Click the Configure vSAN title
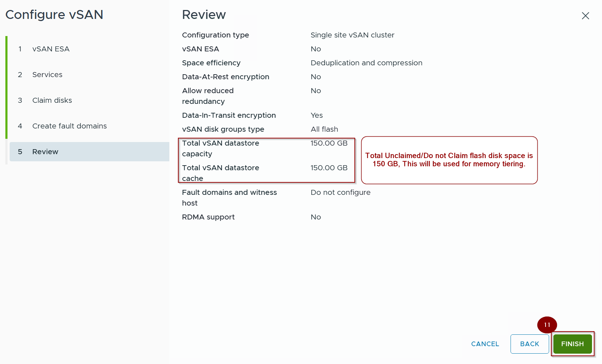 [54, 15]
